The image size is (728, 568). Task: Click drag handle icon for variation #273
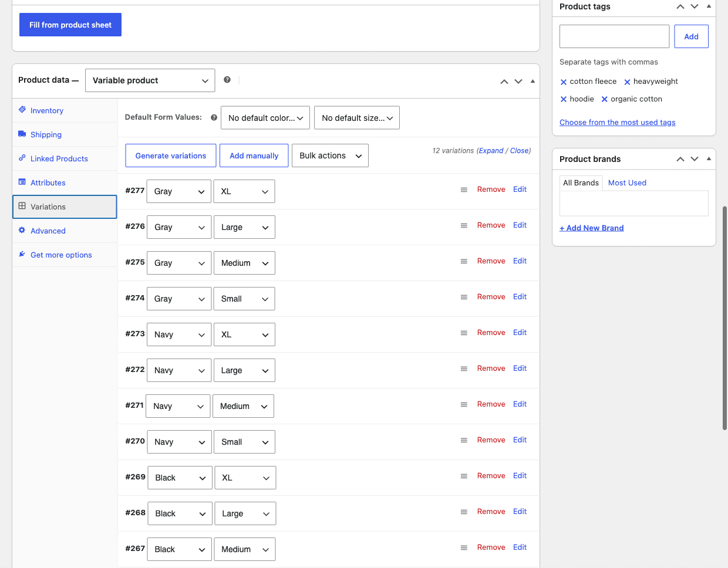click(464, 333)
